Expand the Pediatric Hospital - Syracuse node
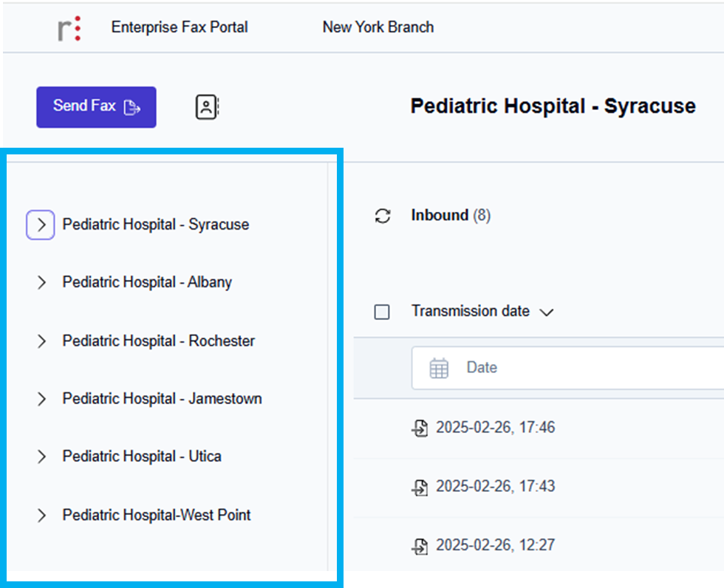The image size is (724, 588). click(41, 225)
